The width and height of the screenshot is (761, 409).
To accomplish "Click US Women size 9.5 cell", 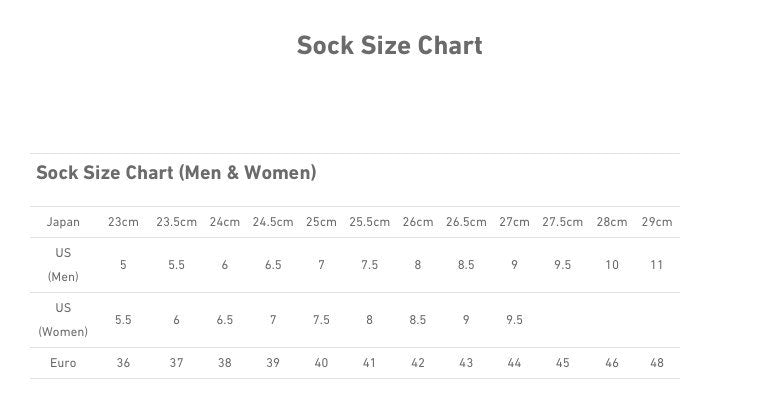I will (x=514, y=320).
